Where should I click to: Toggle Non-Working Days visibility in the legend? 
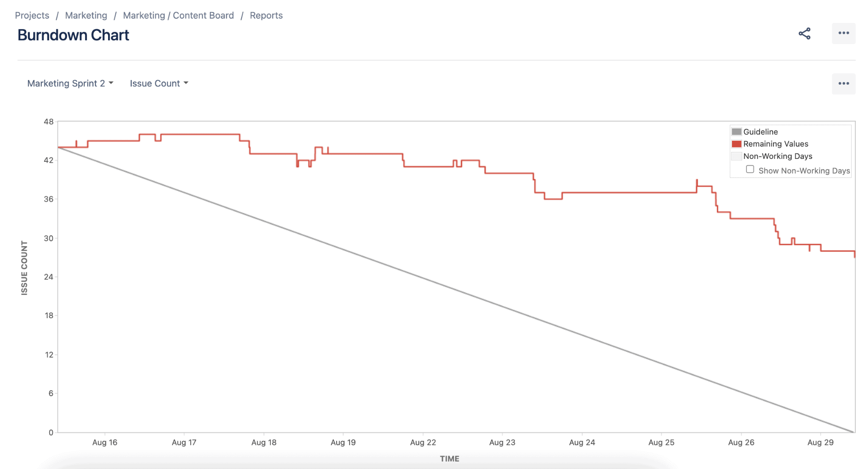coord(778,156)
